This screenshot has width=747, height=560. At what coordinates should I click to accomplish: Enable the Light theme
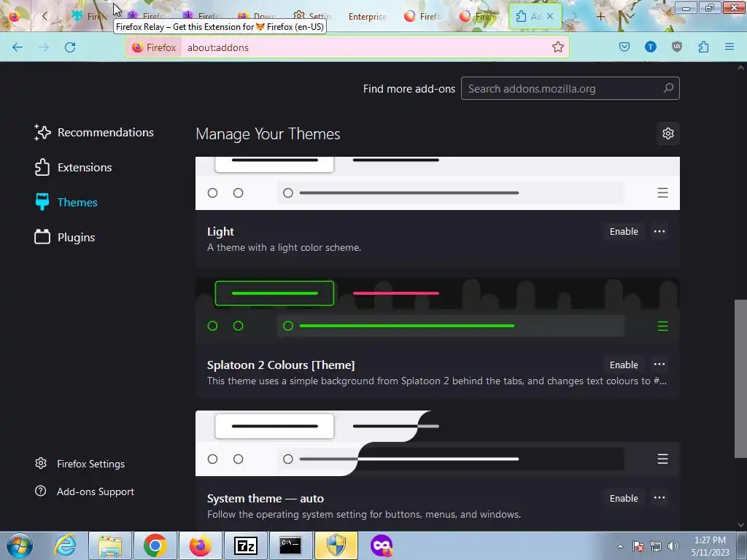click(624, 231)
